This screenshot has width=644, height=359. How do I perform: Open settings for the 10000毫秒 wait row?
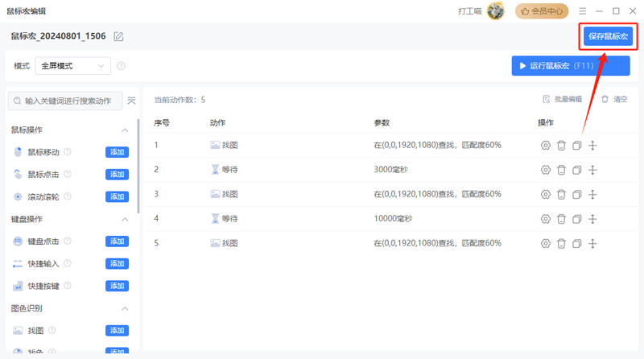tap(546, 219)
